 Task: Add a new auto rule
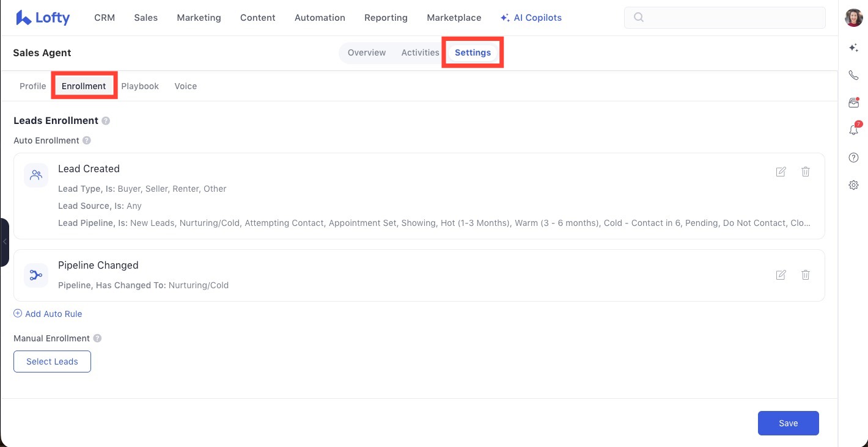tap(48, 313)
